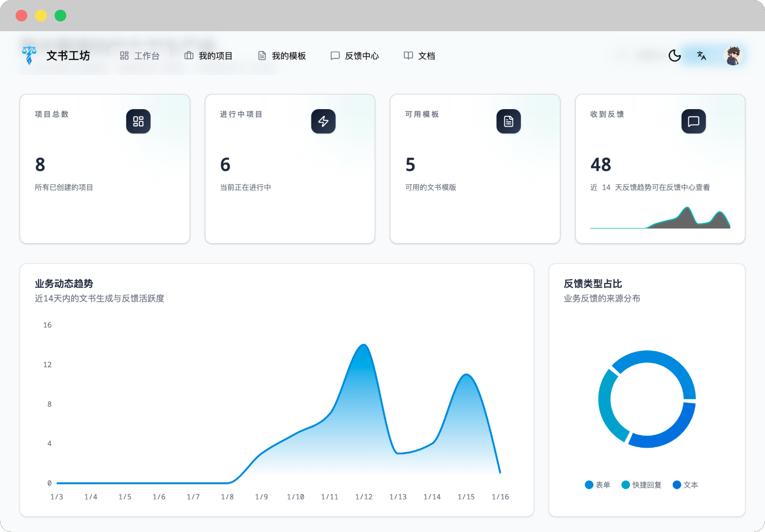The width and height of the screenshot is (765, 532).
Task: Open the 文档 navigation link
Action: pos(420,56)
